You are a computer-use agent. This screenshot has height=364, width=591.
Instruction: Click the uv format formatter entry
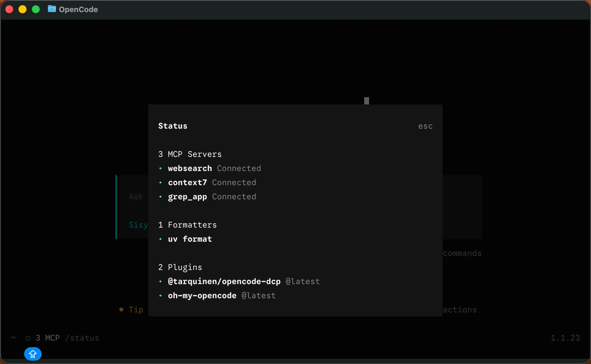tap(190, 239)
